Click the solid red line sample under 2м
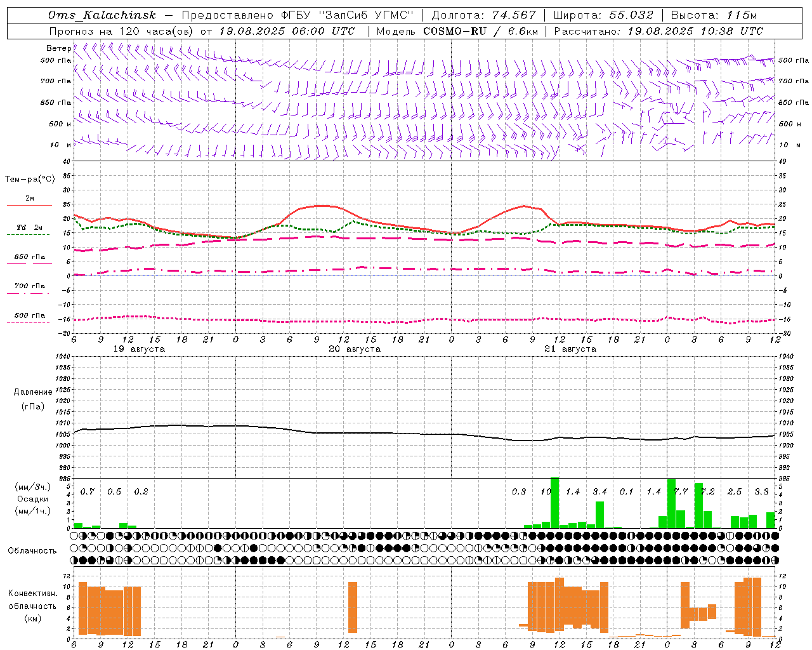 [x=29, y=205]
